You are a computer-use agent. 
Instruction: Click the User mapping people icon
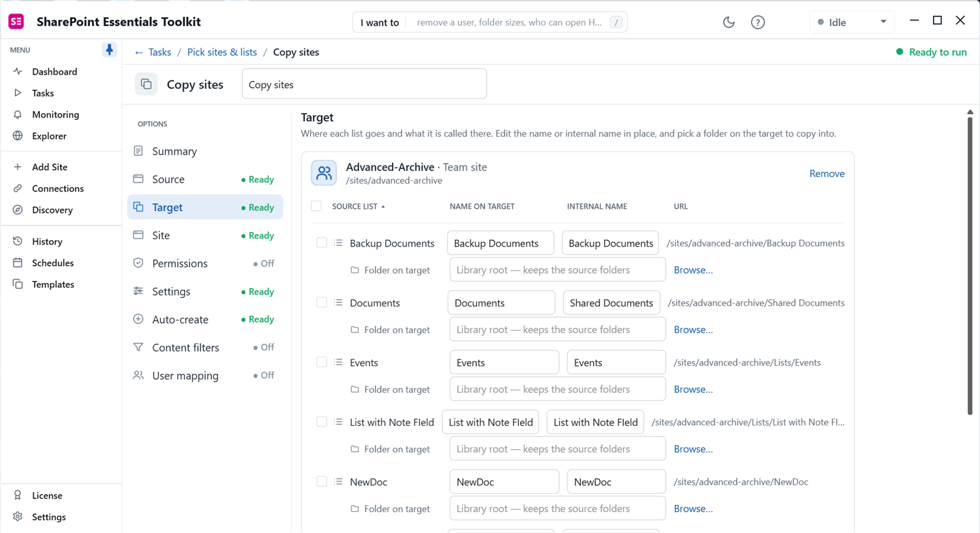[x=138, y=375]
